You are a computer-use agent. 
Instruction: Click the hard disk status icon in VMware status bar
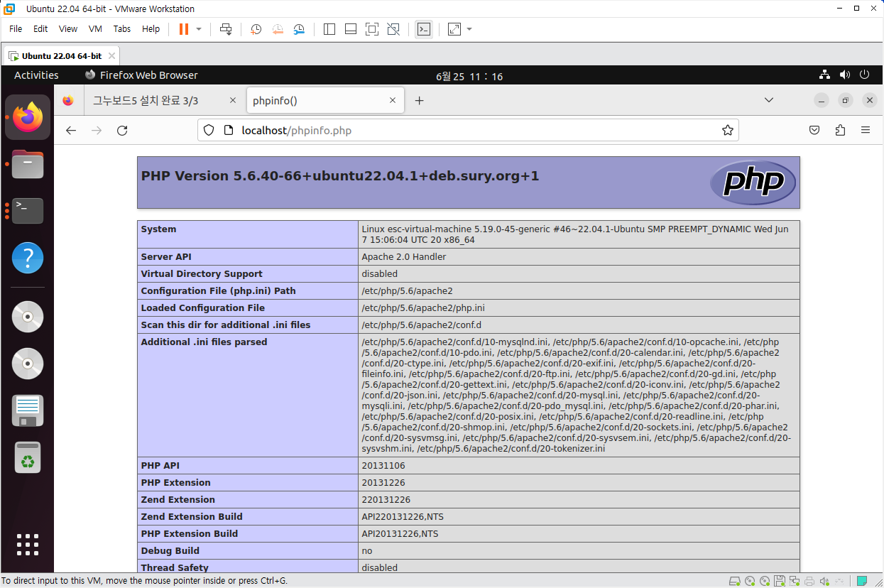point(734,581)
